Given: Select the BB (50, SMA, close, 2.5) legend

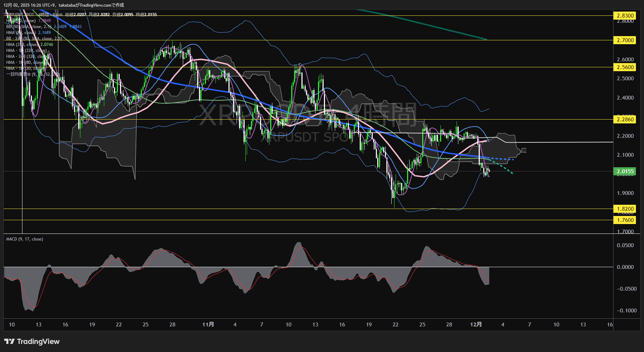Looking at the screenshot, I should pyautogui.click(x=29, y=27).
